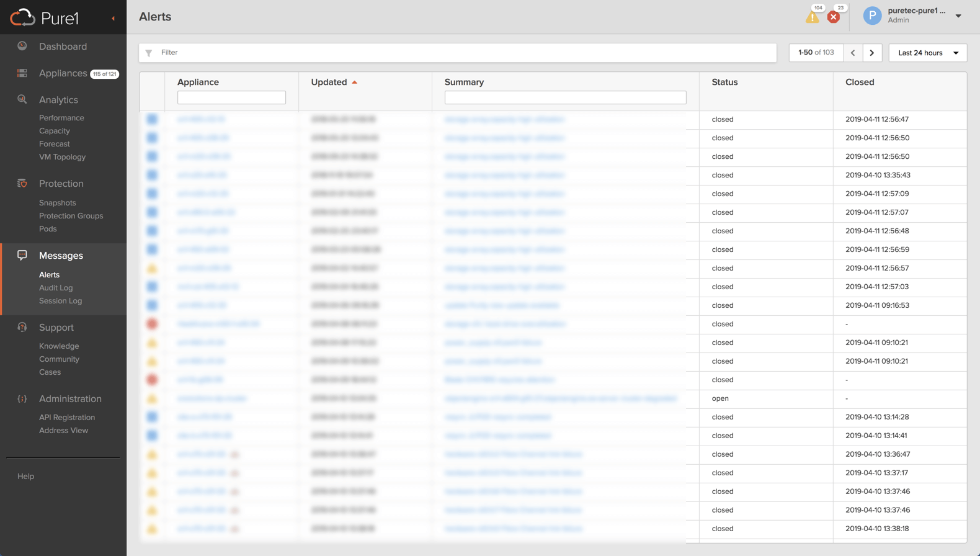The width and height of the screenshot is (980, 556).
Task: Click the Pure1 logo icon
Action: pyautogui.click(x=22, y=17)
